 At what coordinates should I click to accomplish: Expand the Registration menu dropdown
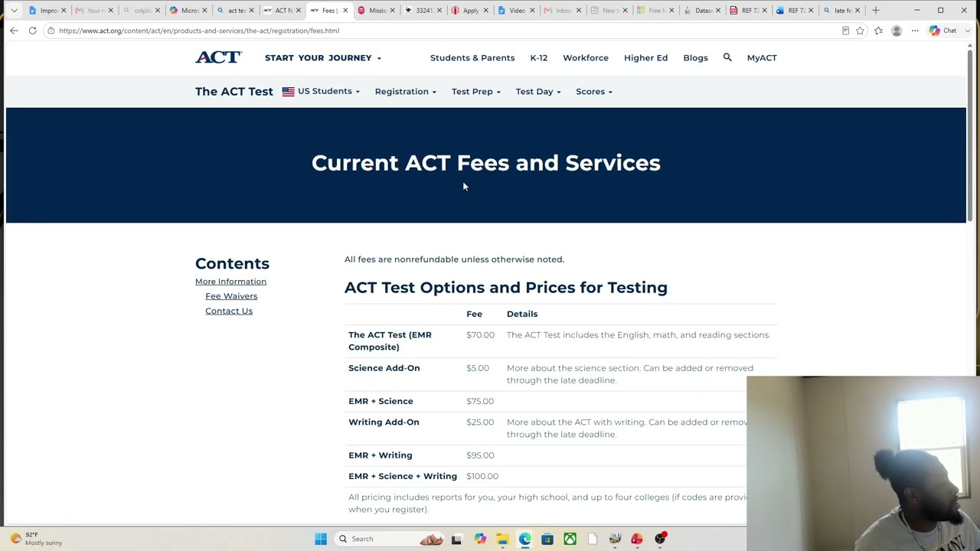coord(405,91)
